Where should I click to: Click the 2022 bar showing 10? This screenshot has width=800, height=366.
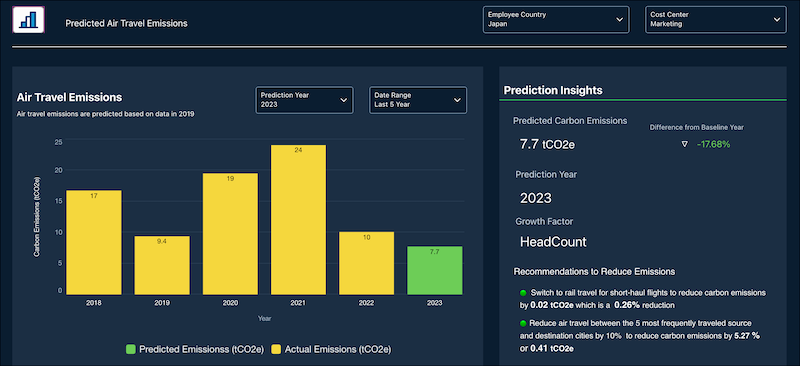point(366,263)
